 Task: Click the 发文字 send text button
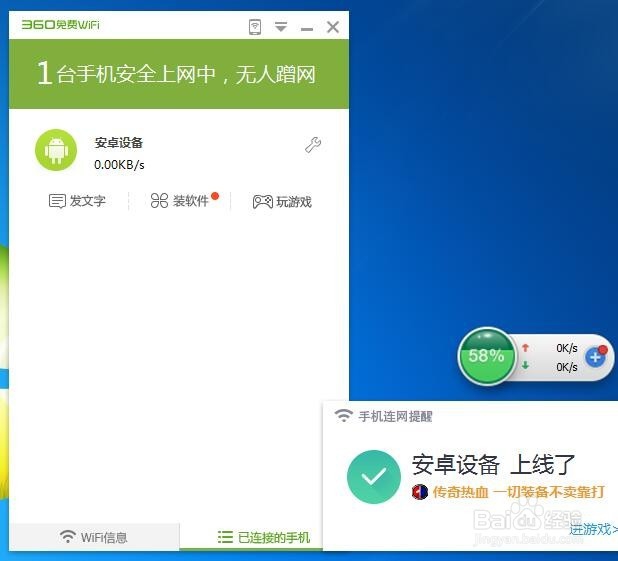[77, 201]
